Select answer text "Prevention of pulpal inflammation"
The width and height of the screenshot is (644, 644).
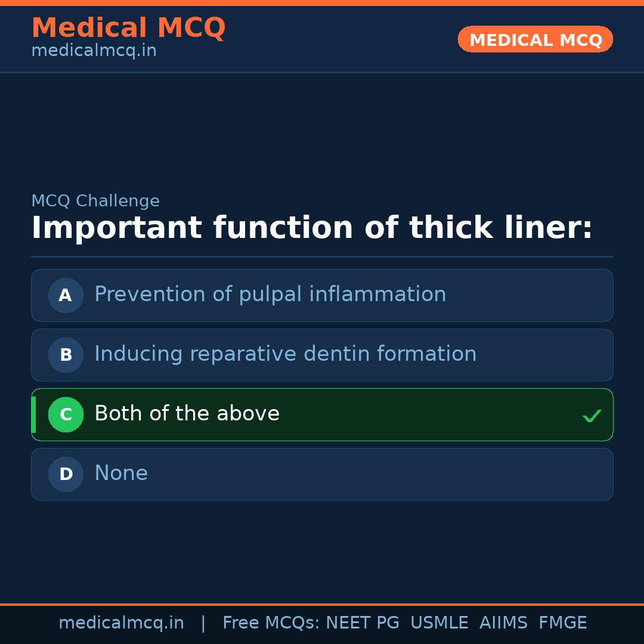click(270, 295)
